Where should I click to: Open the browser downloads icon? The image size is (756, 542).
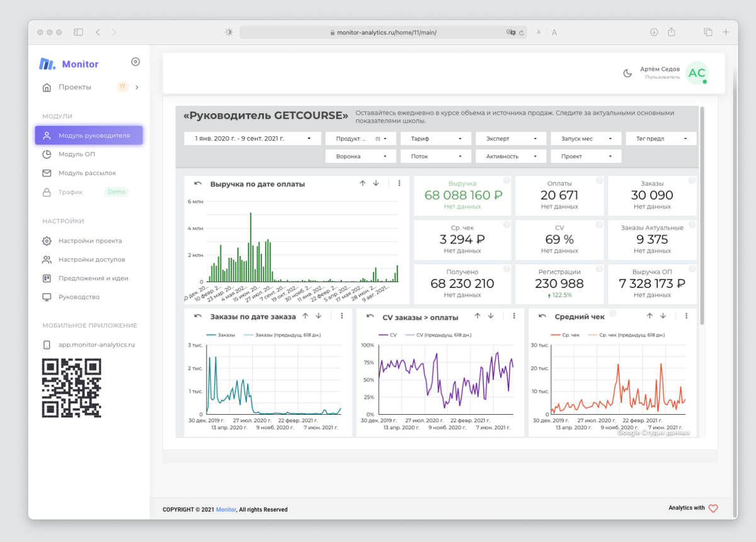654,32
